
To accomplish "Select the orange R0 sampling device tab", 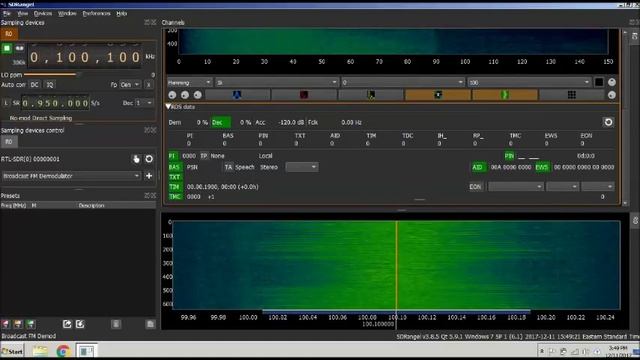I will (x=9, y=34).
